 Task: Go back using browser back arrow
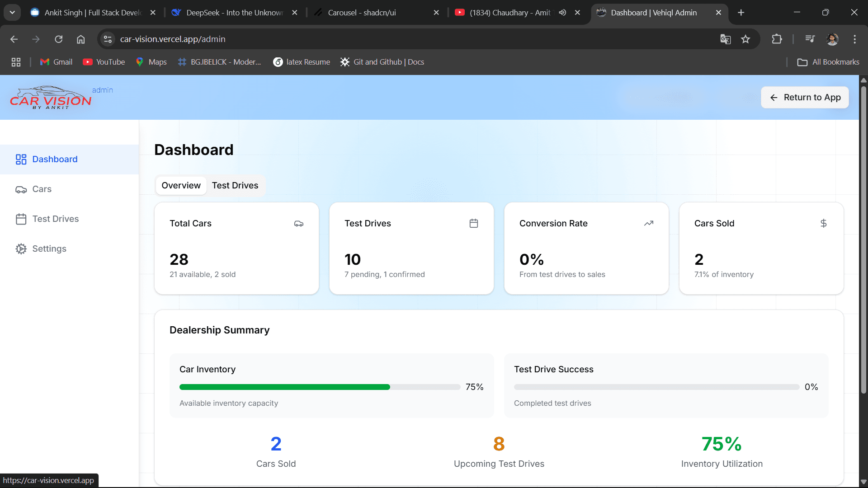pyautogui.click(x=14, y=39)
